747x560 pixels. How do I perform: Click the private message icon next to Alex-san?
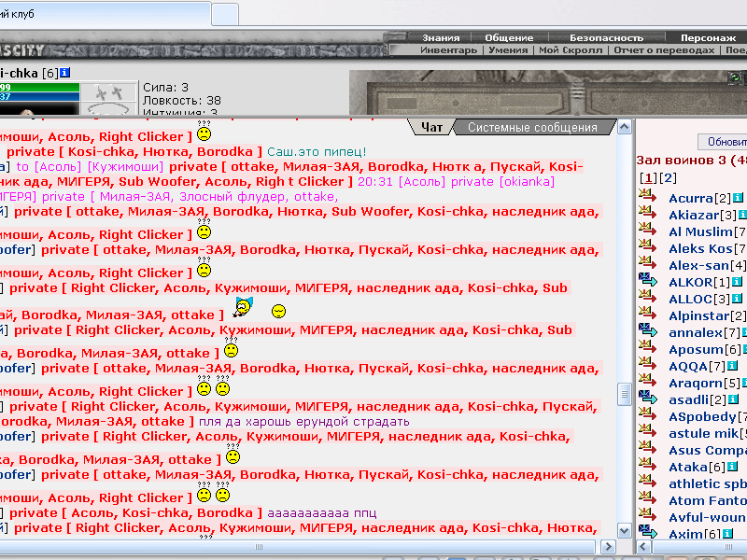click(647, 263)
